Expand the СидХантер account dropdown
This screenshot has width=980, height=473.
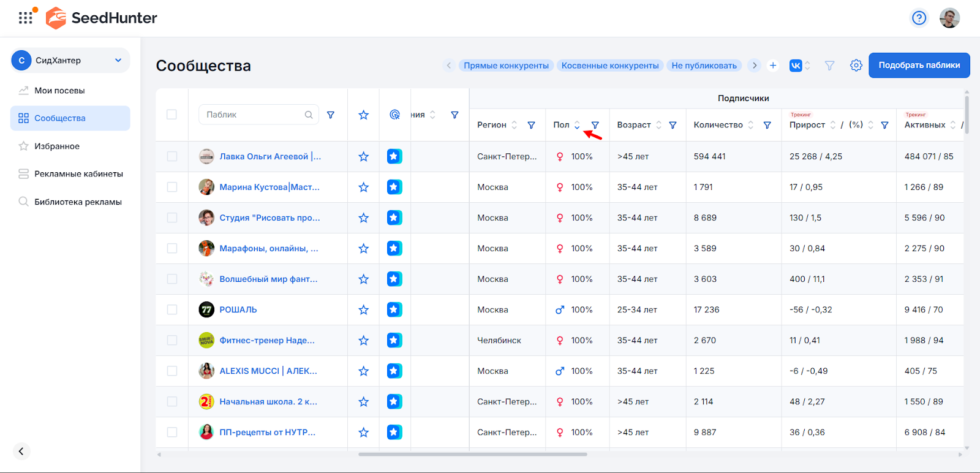(118, 60)
